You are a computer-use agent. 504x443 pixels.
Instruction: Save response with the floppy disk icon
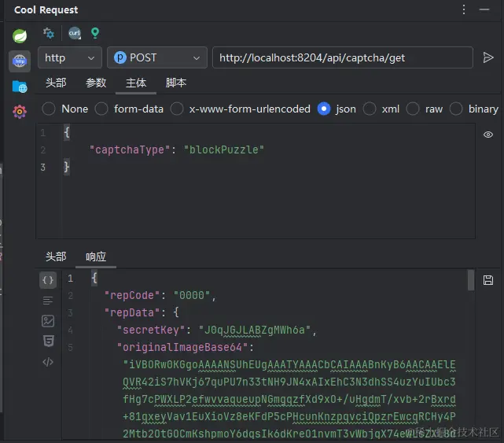[488, 280]
